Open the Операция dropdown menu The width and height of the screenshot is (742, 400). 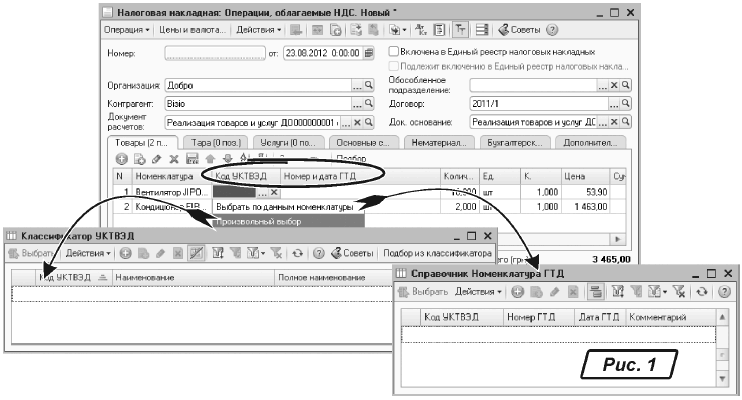point(126,30)
